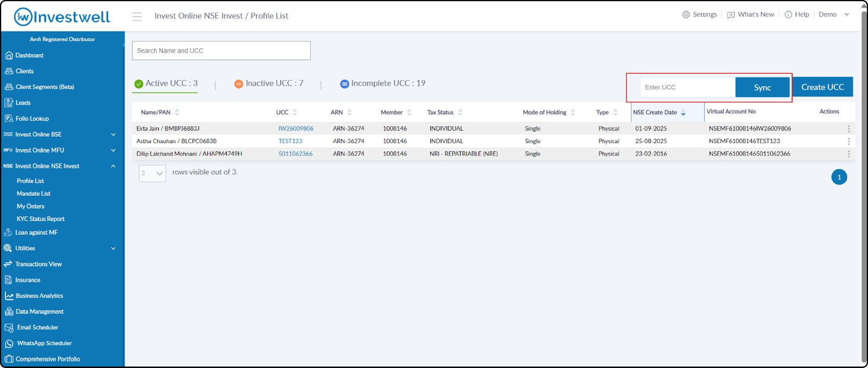Click the Help info icon
868x368 pixels.
click(788, 15)
